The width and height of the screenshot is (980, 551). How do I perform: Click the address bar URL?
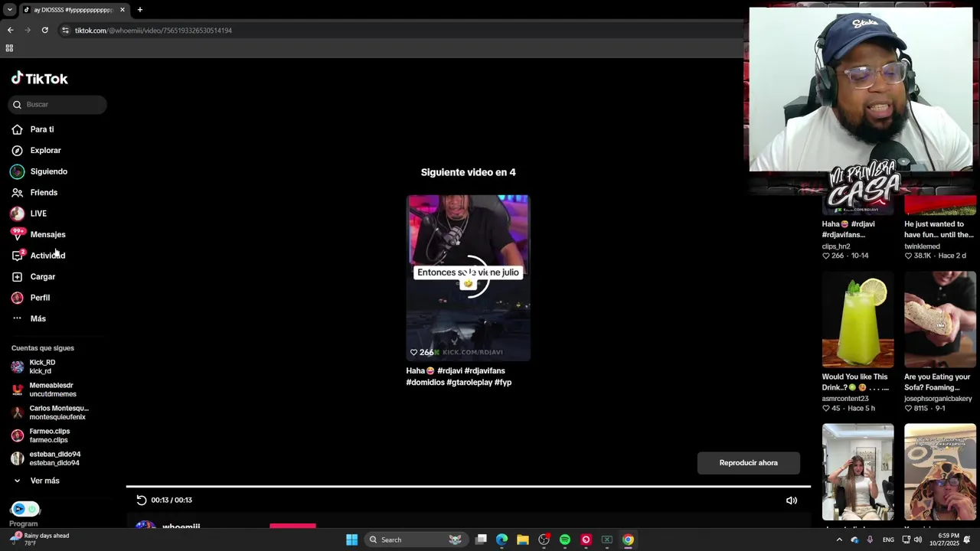pos(153,31)
